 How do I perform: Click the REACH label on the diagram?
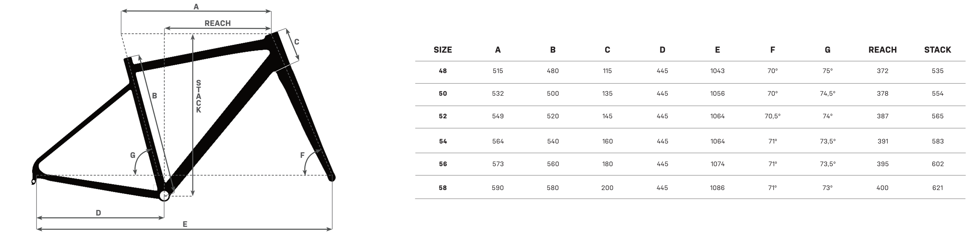217,23
